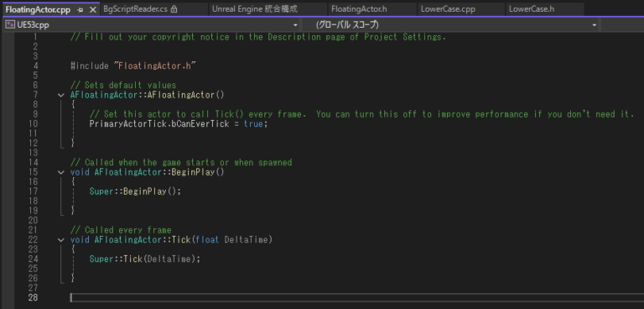Open the グローバル スコープ scope dropdown
Screen dimensions: 644x309
(x=594, y=25)
